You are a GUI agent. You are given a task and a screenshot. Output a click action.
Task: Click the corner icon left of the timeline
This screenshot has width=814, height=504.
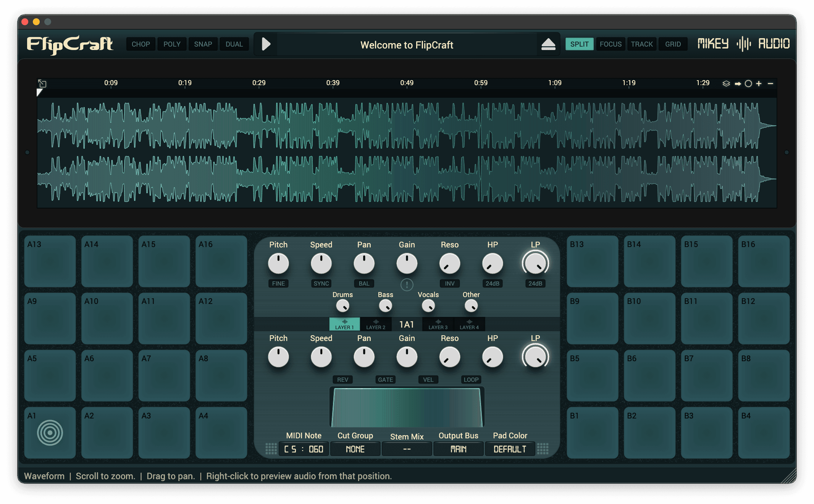click(x=42, y=83)
